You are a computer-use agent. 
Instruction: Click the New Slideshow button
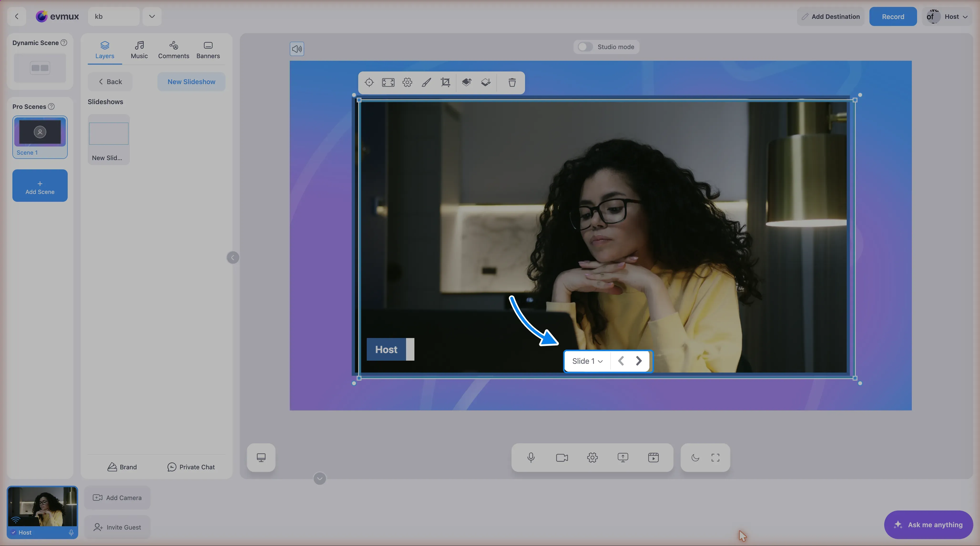coord(191,82)
